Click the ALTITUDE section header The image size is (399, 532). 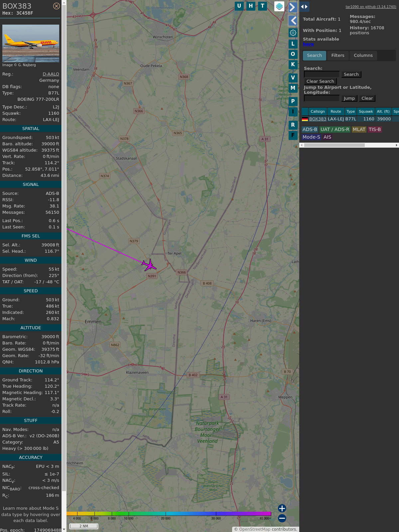click(x=31, y=328)
